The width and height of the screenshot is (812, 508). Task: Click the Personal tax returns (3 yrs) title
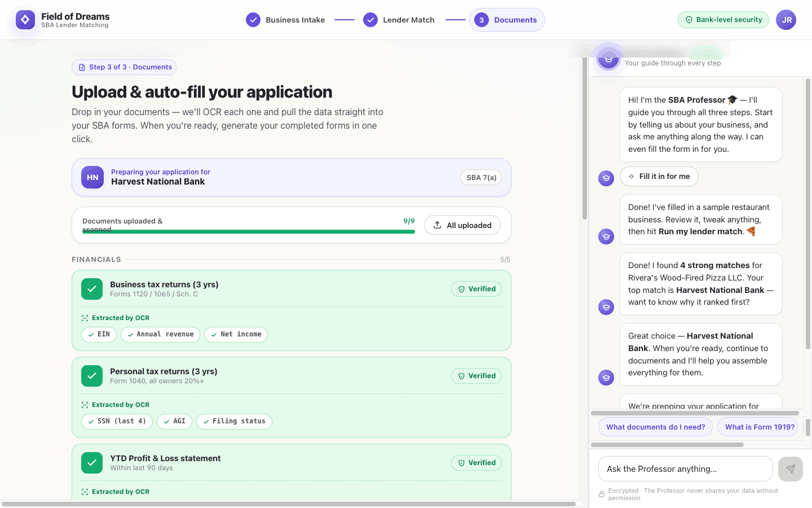coord(164,371)
